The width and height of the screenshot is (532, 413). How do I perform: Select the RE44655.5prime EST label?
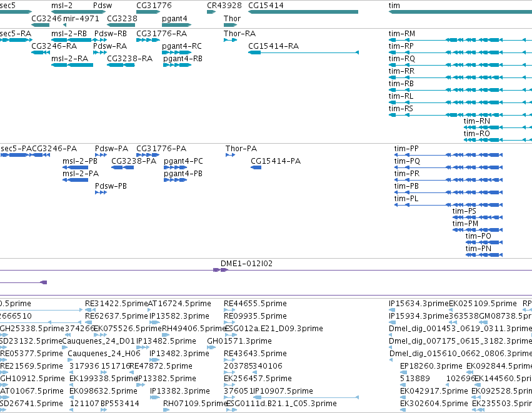click(x=255, y=304)
